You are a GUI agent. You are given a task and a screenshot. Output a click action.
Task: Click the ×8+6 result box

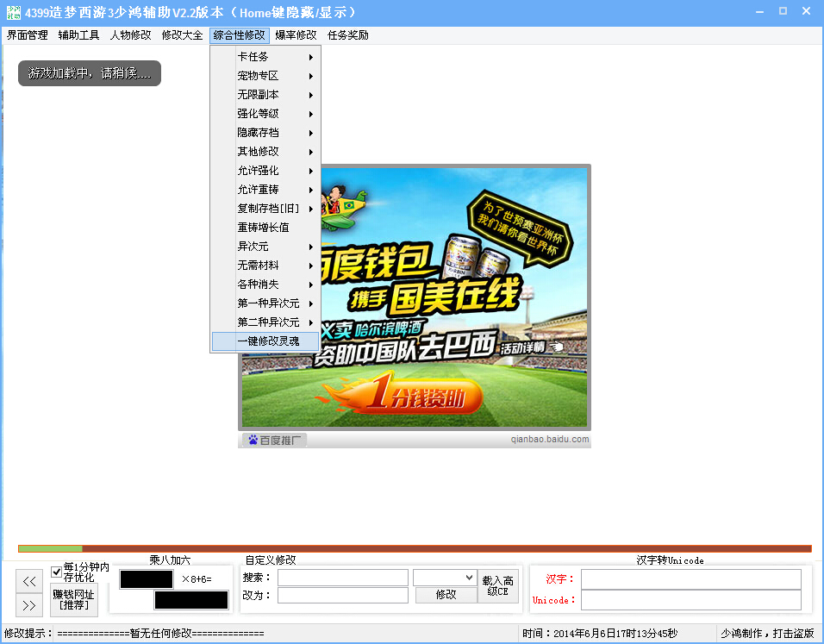(x=191, y=600)
